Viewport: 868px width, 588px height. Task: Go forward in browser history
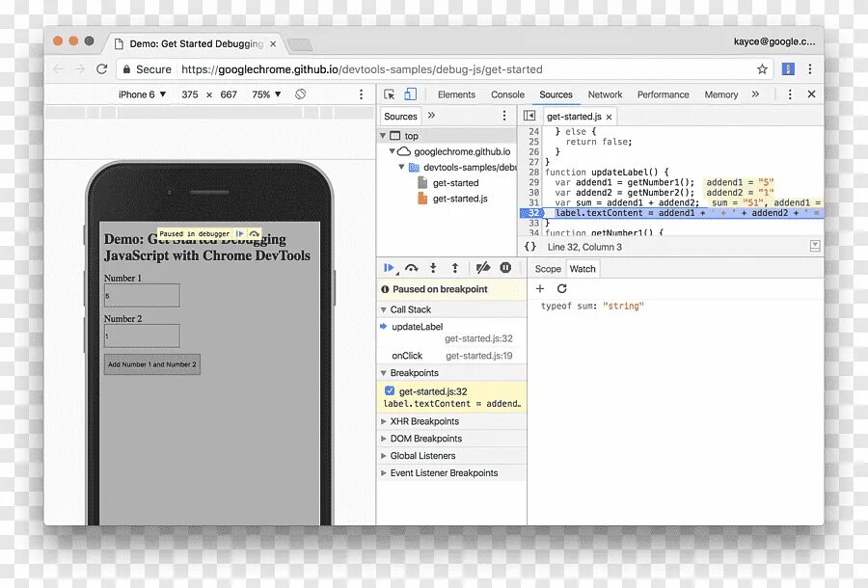coord(80,69)
